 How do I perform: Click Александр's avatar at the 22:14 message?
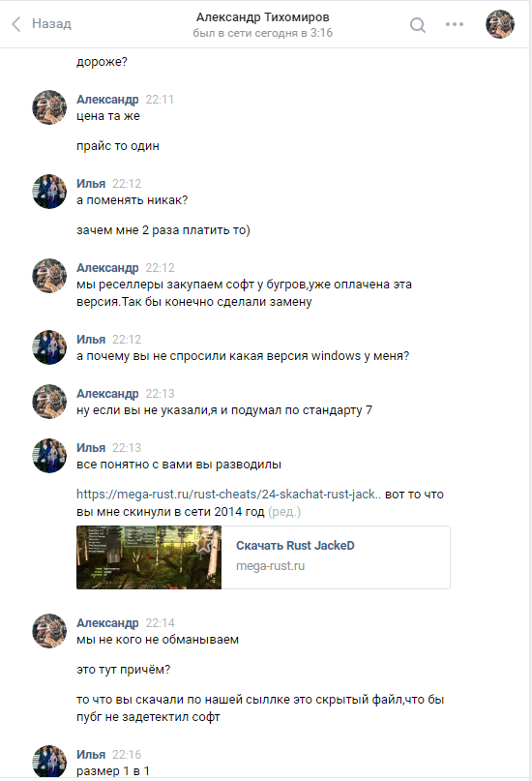point(49,631)
